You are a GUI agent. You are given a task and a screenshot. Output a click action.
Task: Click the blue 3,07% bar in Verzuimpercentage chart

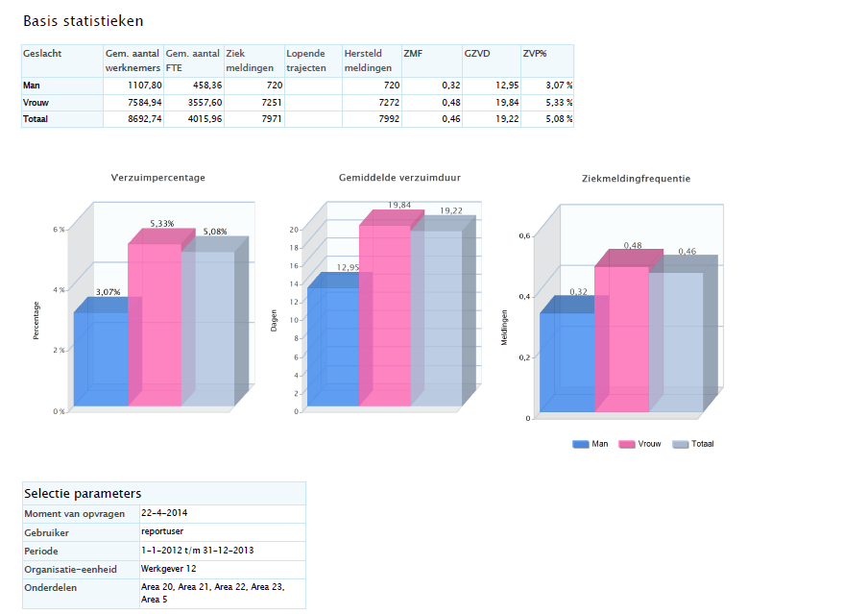(101, 356)
